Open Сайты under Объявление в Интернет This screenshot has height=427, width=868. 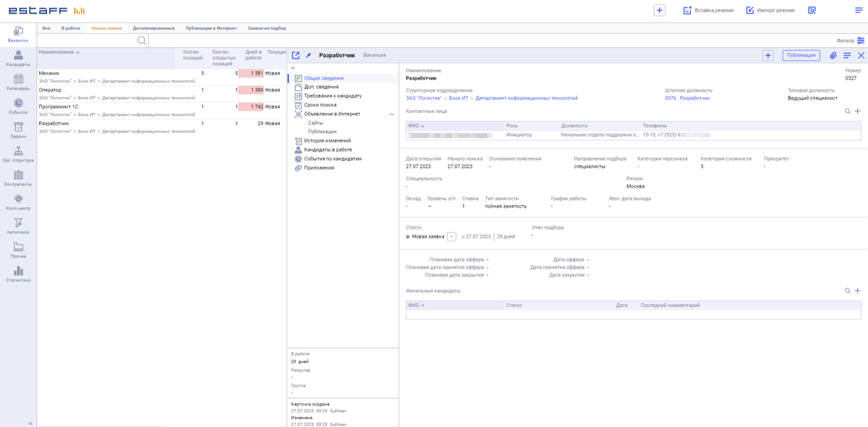315,123
